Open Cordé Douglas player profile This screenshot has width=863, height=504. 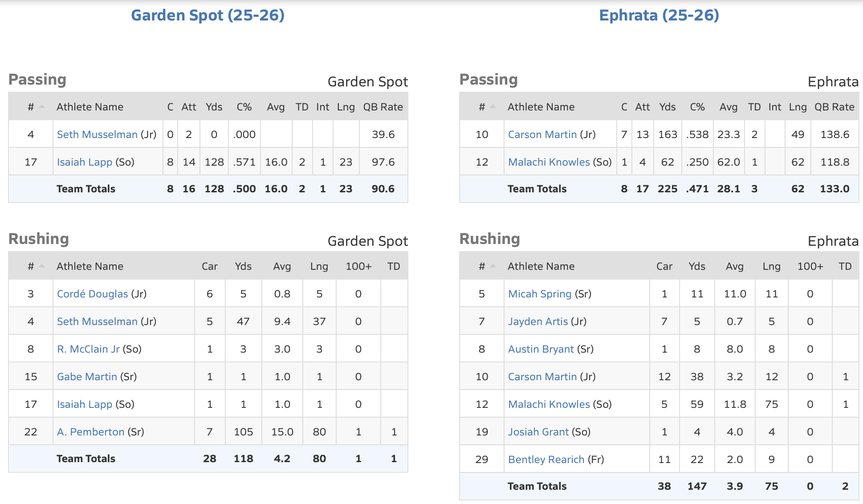(x=92, y=294)
